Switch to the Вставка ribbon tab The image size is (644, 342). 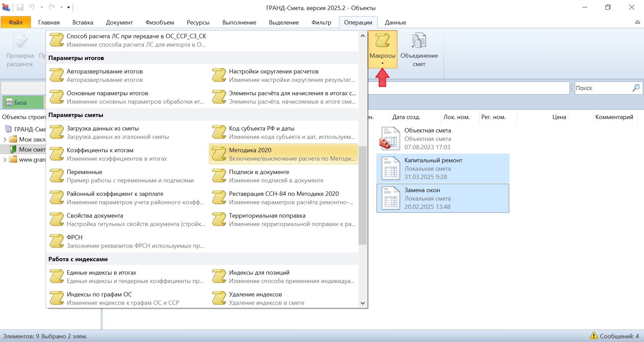pos(83,22)
